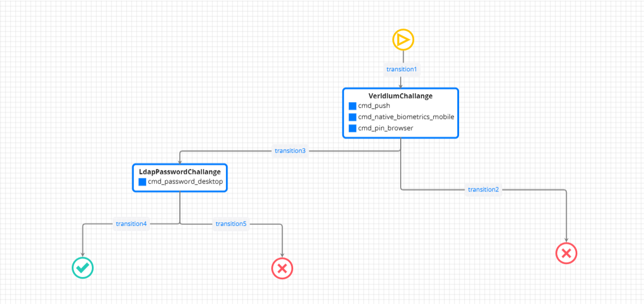Click the cmd_push command text
Image resolution: width=644 pixels, height=304 pixels.
point(374,106)
